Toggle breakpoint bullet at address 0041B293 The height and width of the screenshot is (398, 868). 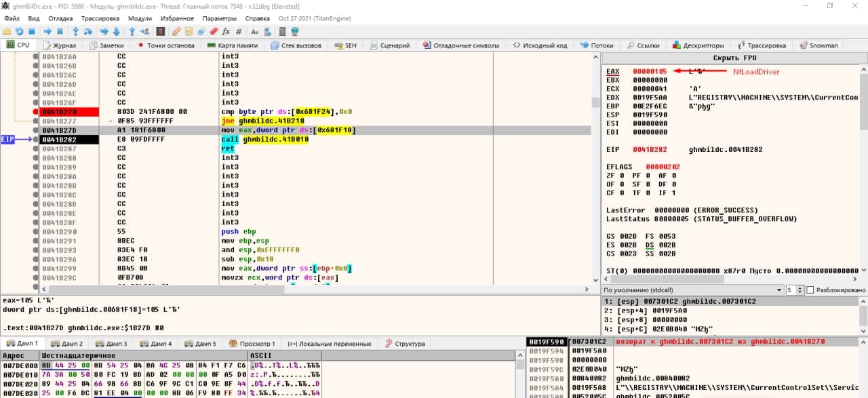pyautogui.click(x=36, y=250)
